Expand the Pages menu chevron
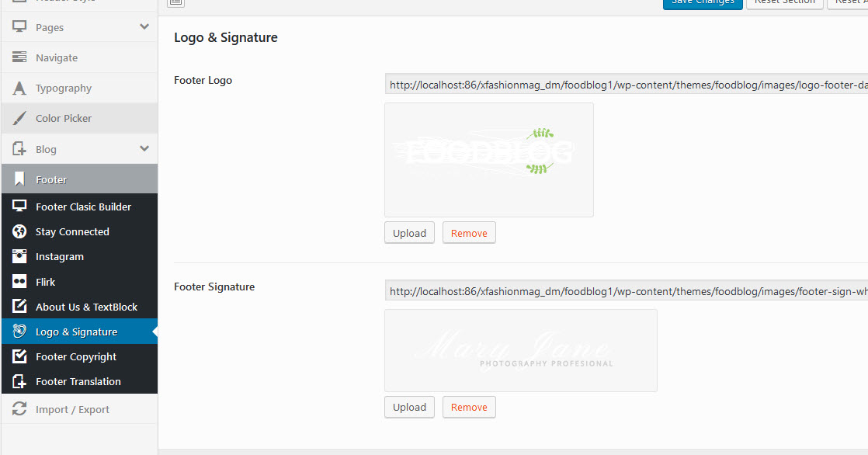 [144, 26]
